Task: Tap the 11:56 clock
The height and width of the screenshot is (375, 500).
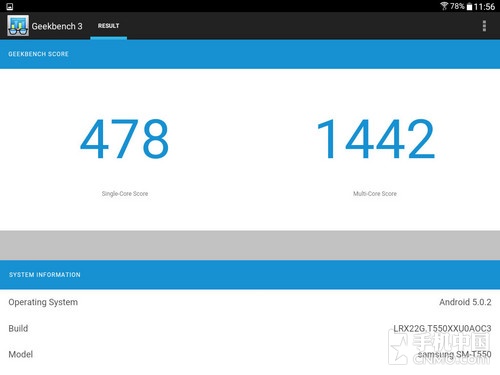Action: point(484,7)
